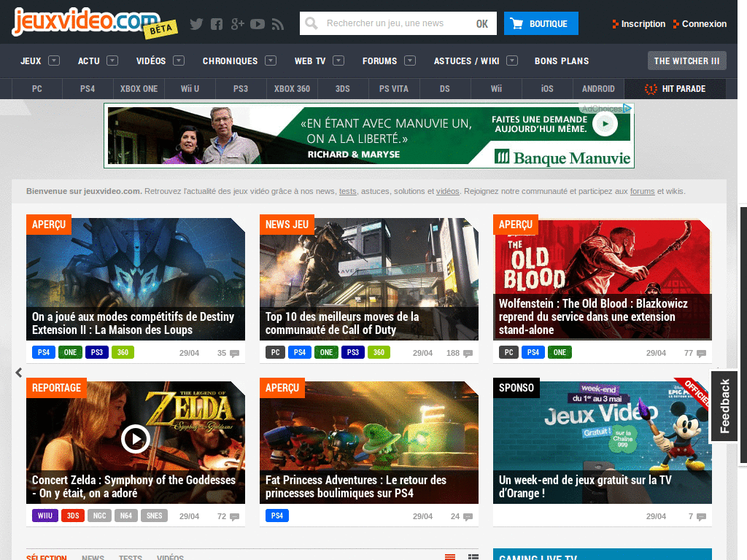Open the Facebook social icon
The width and height of the screenshot is (747, 560).
pos(217,24)
